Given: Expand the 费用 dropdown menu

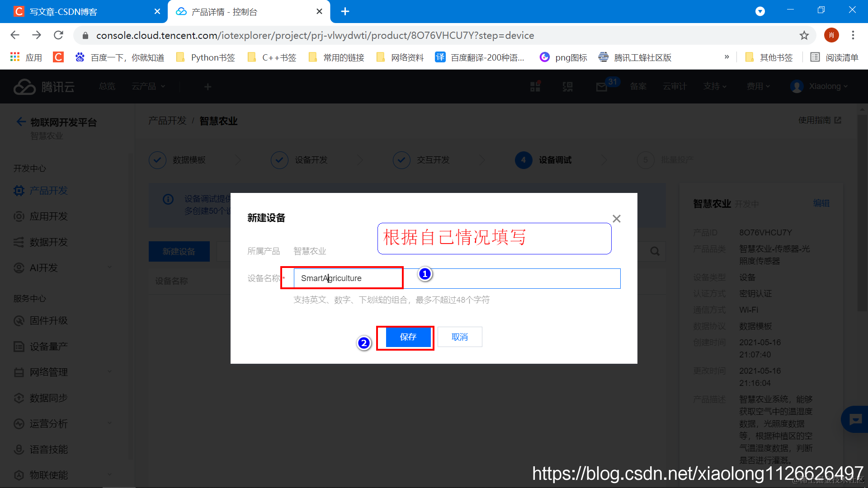Looking at the screenshot, I should pos(758,86).
